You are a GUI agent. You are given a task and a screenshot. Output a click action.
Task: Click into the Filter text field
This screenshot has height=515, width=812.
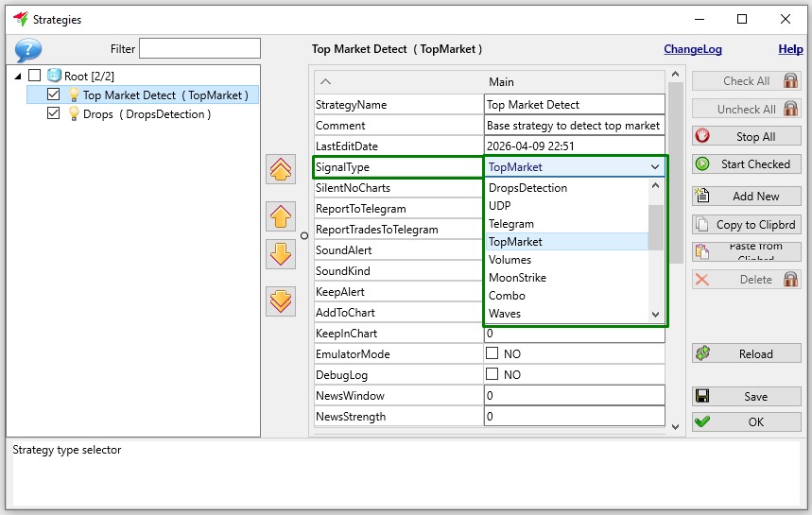199,48
